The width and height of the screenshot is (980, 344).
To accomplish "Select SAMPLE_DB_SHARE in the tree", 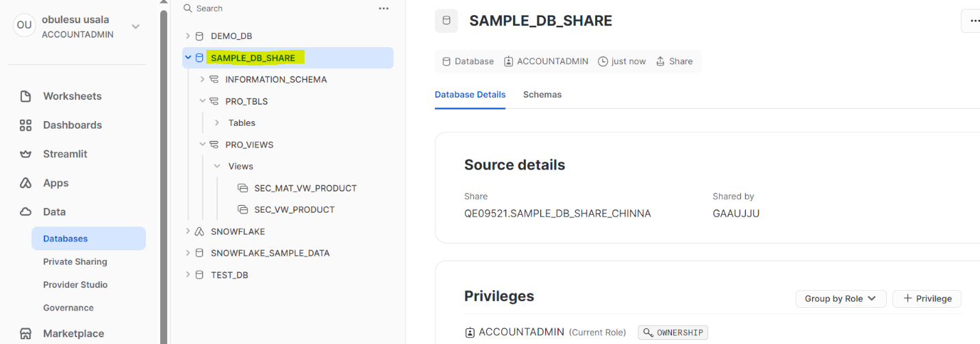I will point(288,58).
